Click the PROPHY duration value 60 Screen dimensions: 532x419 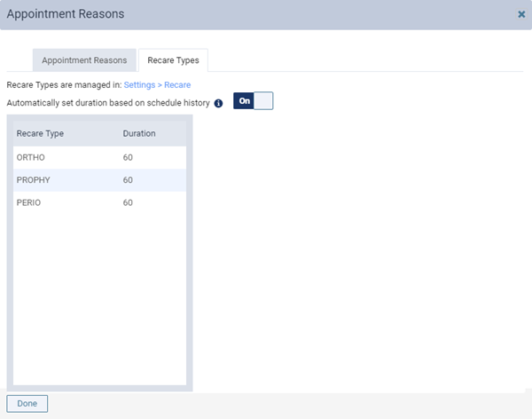tap(128, 180)
